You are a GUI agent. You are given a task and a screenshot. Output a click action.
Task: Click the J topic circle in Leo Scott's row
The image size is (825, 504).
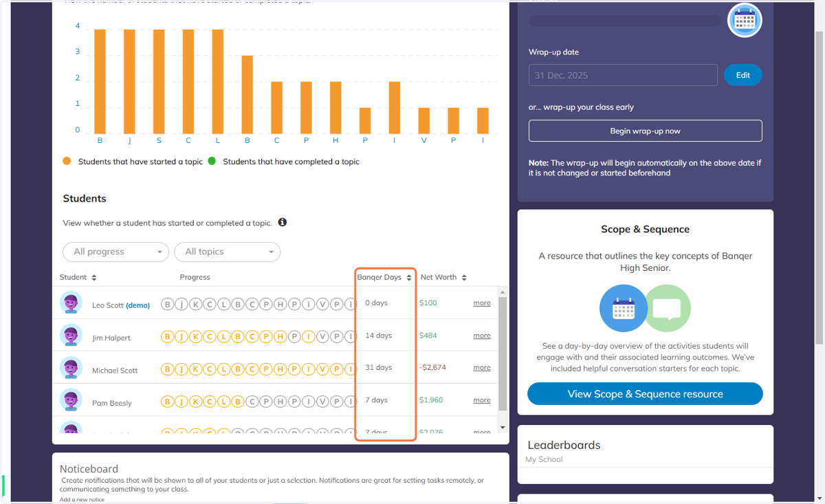coord(181,304)
